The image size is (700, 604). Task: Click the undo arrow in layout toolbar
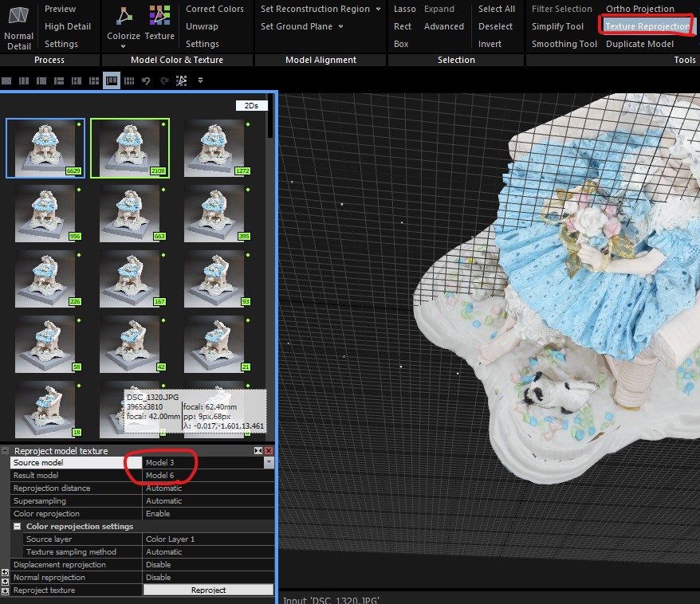click(x=146, y=80)
